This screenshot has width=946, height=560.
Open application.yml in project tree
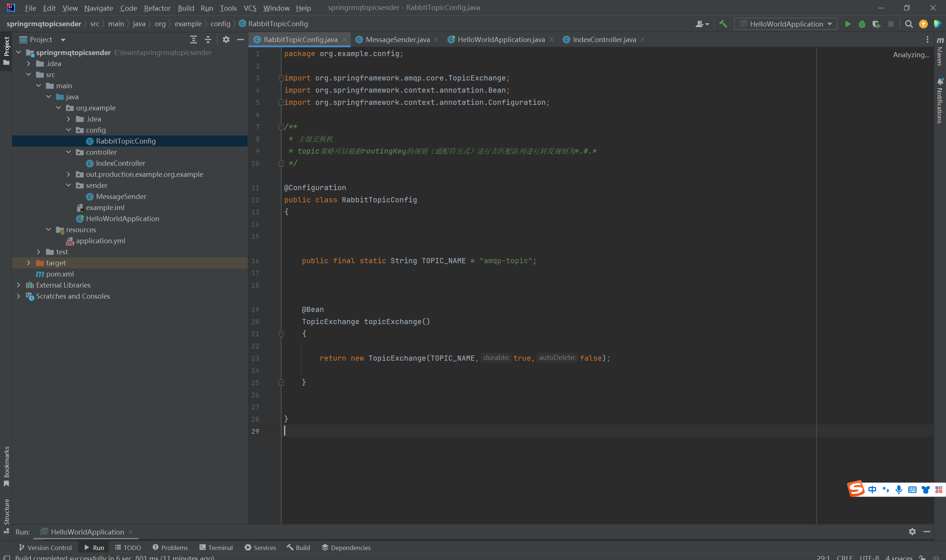[100, 241]
